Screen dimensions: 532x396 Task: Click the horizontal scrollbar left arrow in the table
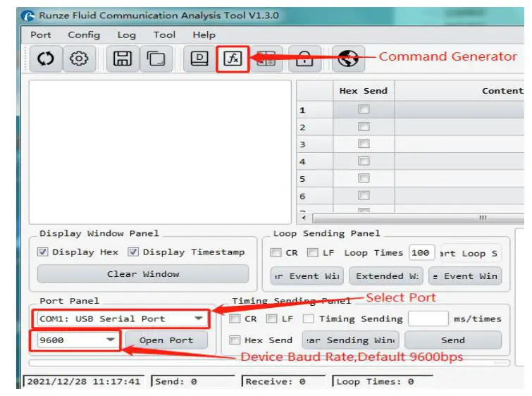pos(304,218)
